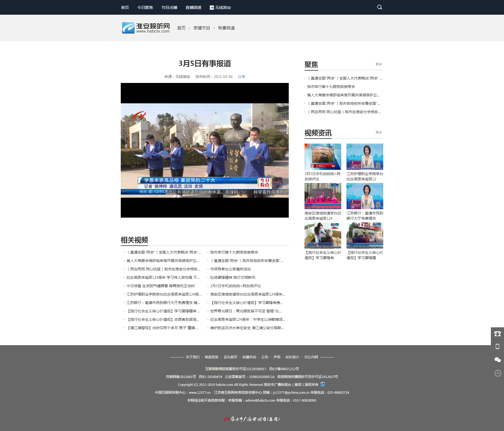Open 3月5日手机拍拍拍 video thumbnail

point(323,157)
